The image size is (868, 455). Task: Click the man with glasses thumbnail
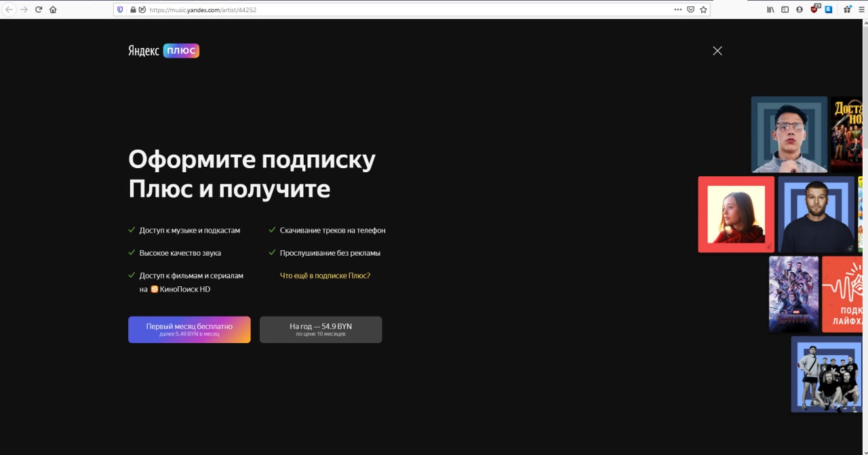click(789, 134)
